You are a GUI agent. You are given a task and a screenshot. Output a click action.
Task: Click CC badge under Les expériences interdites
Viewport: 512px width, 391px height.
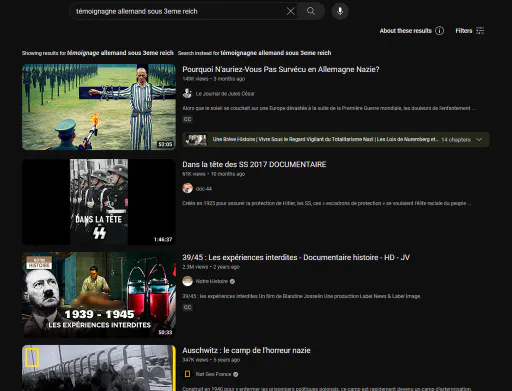point(187,307)
